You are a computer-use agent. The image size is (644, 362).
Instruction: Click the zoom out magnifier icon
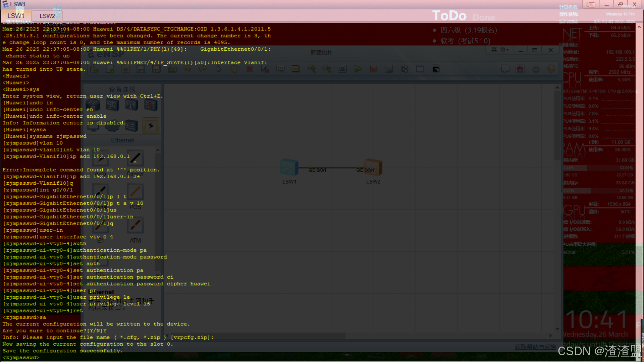(x=327, y=69)
